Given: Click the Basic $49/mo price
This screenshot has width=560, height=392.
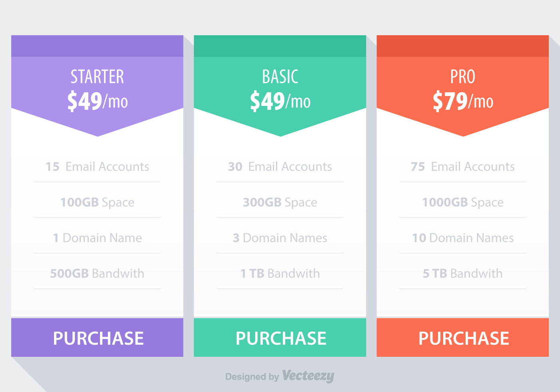Looking at the screenshot, I should (x=280, y=101).
